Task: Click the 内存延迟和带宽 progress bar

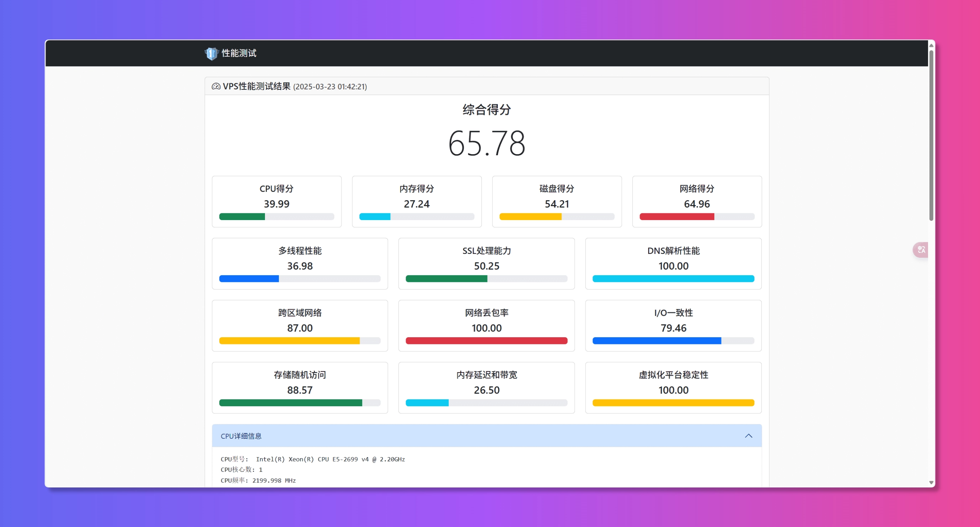Action: pos(486,403)
